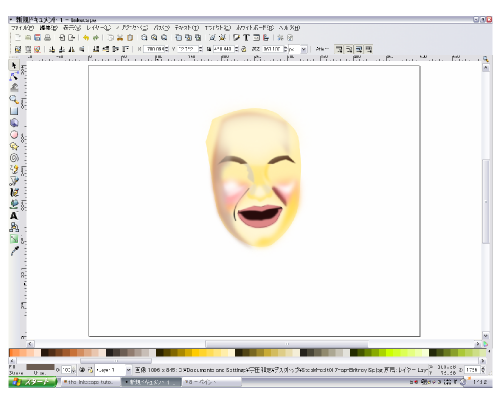Click the W width field stepper
This screenshot has width=500, height=400.
[236, 49]
